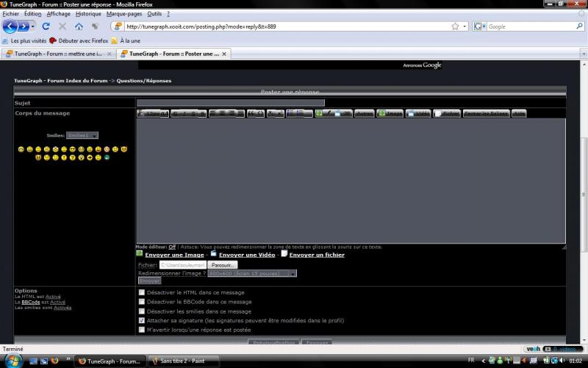Open the Marque-pages menu
Image resolution: width=588 pixels, height=368 pixels.
click(124, 14)
